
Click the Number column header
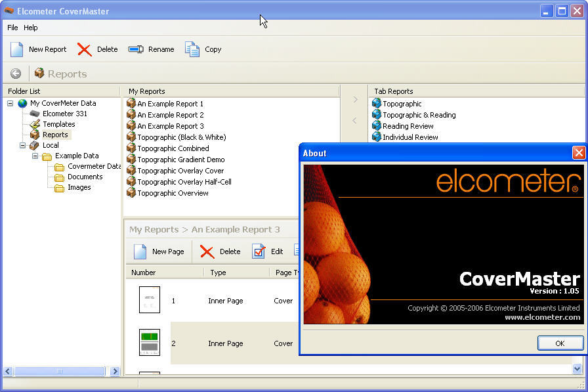pos(165,272)
